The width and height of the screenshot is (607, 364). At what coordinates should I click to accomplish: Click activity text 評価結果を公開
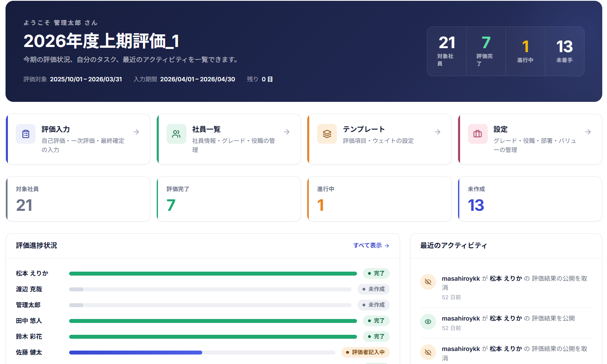pyautogui.click(x=553, y=318)
